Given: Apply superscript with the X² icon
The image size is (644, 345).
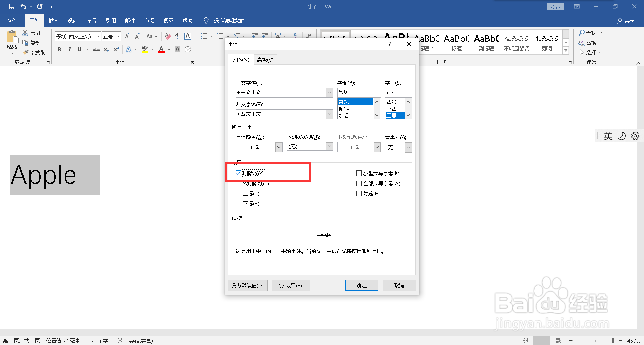Looking at the screenshot, I should tap(116, 50).
